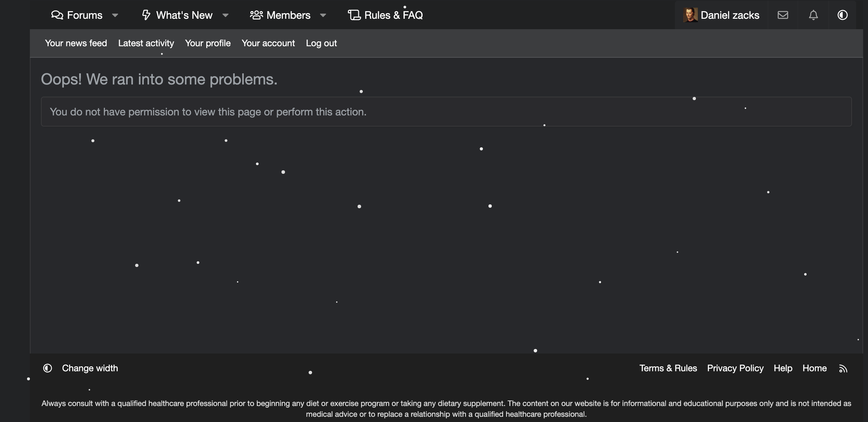Click the RSS feed icon in footer
The width and height of the screenshot is (868, 422).
pyautogui.click(x=843, y=368)
